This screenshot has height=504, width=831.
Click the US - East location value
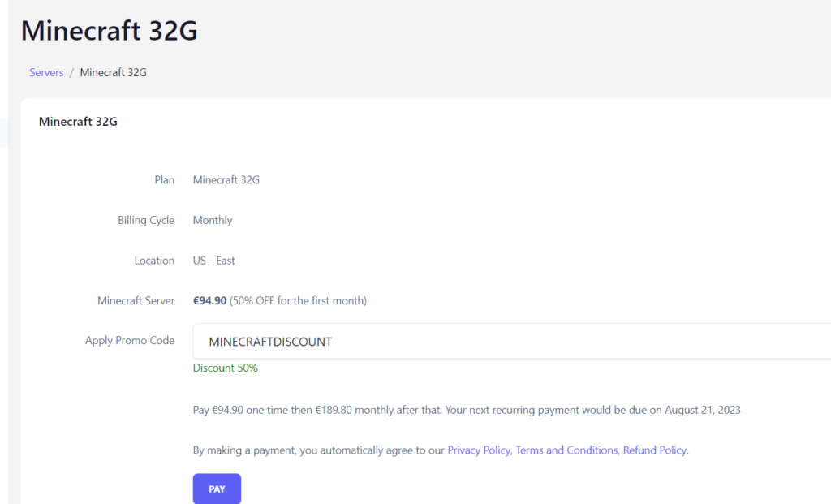click(213, 261)
